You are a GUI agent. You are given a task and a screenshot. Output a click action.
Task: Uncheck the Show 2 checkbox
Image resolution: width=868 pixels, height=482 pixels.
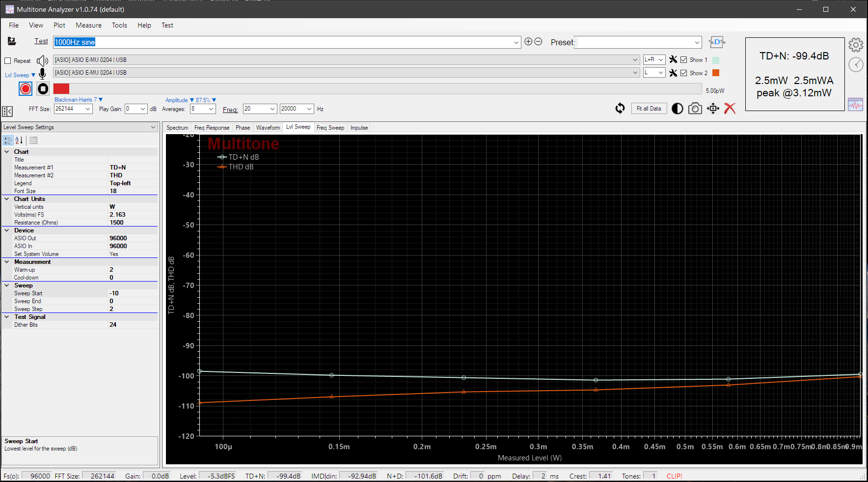[x=683, y=73]
